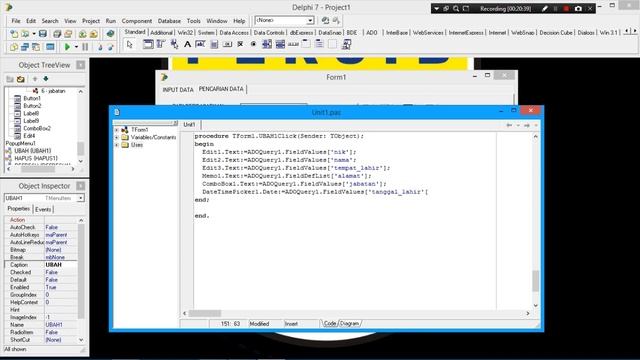
Task: Pick the Memo component from the palette
Action: tap(214, 44)
